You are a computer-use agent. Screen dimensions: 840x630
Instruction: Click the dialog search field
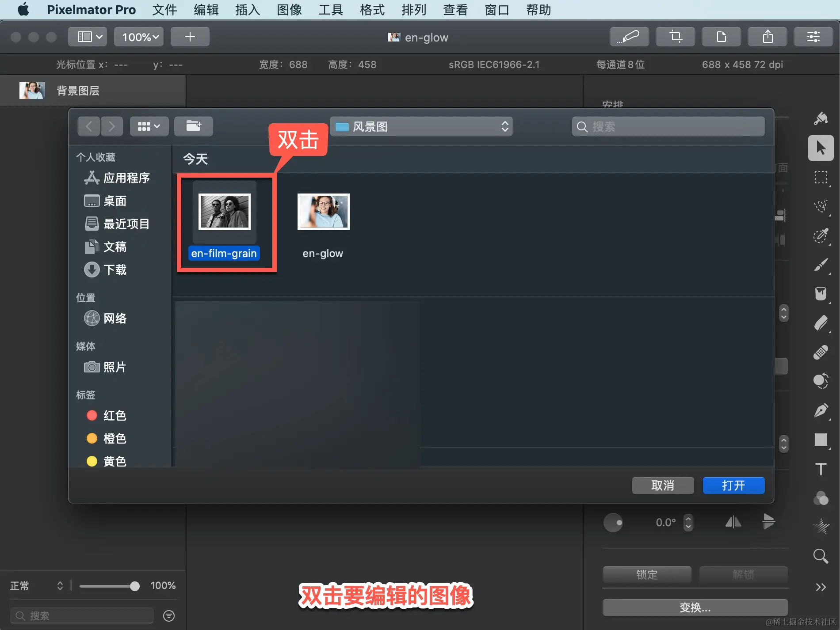point(668,127)
